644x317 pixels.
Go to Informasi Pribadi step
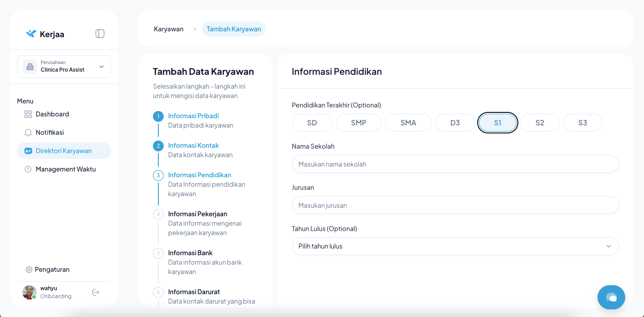193,116
